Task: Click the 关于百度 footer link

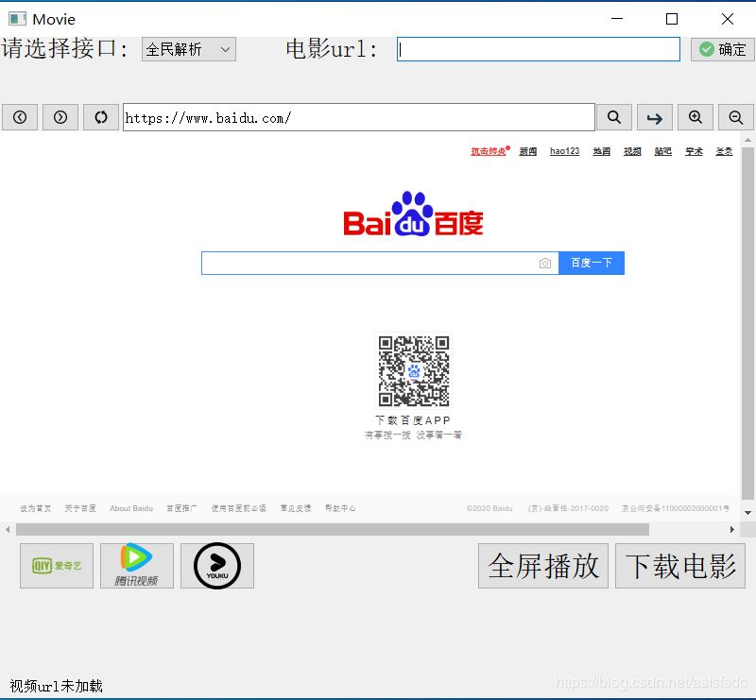Action: click(80, 508)
